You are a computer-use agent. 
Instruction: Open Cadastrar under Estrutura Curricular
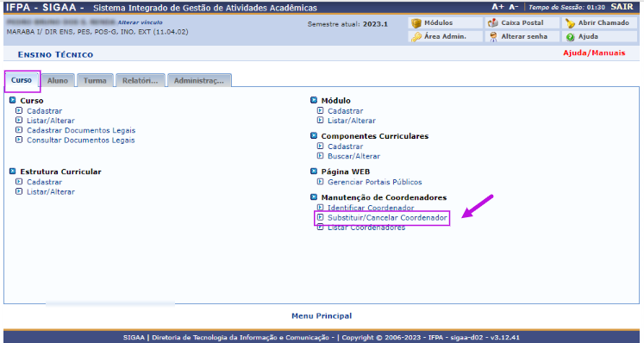tap(44, 182)
